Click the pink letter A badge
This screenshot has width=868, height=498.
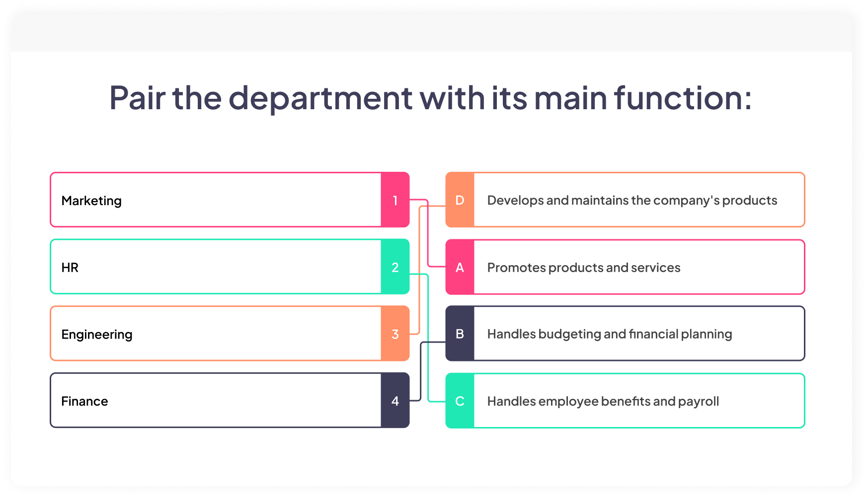(460, 267)
